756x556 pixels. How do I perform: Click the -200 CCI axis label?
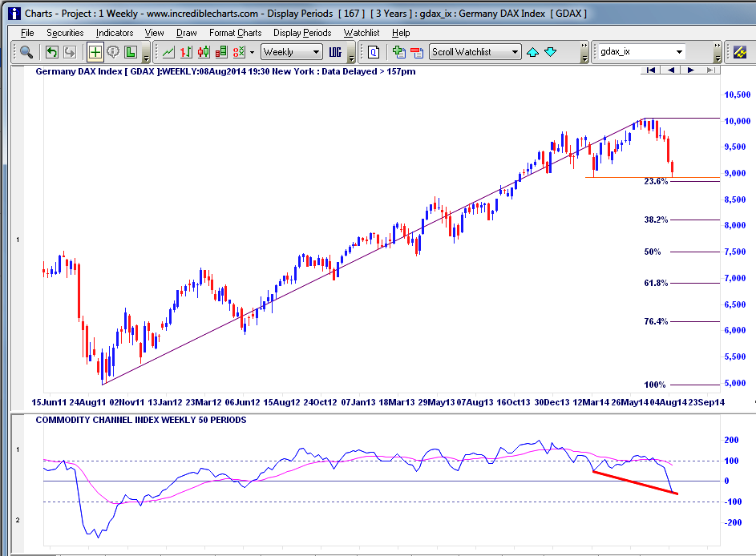(733, 522)
